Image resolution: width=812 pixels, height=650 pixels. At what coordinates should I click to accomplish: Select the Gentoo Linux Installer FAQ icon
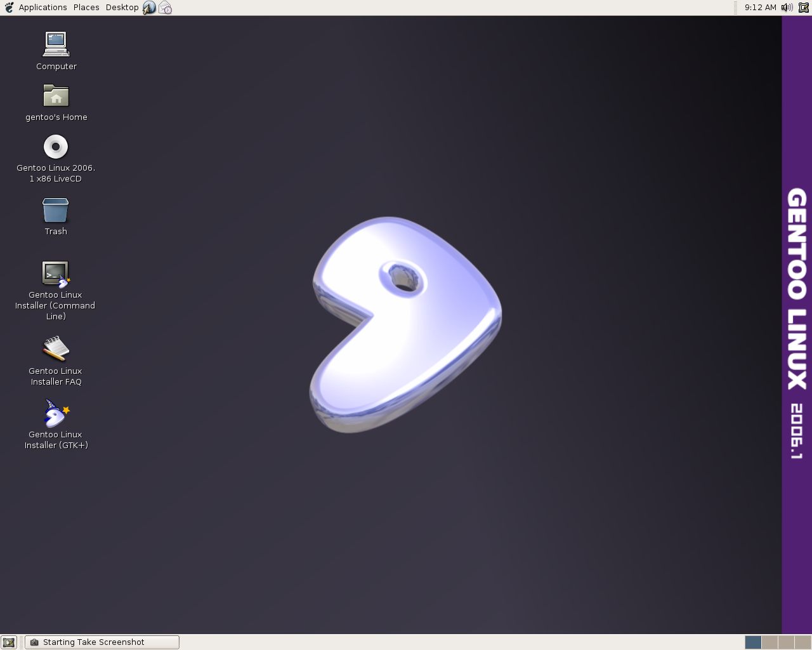tap(56, 348)
